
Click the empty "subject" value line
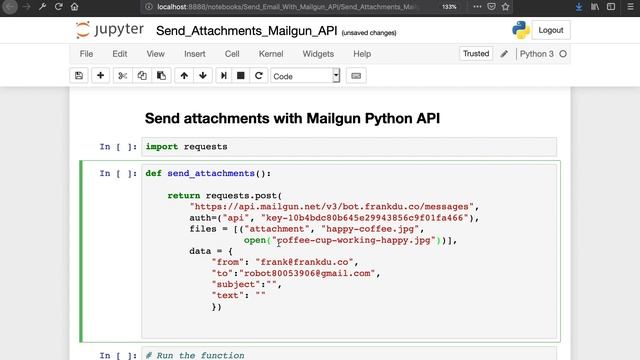pos(246,284)
